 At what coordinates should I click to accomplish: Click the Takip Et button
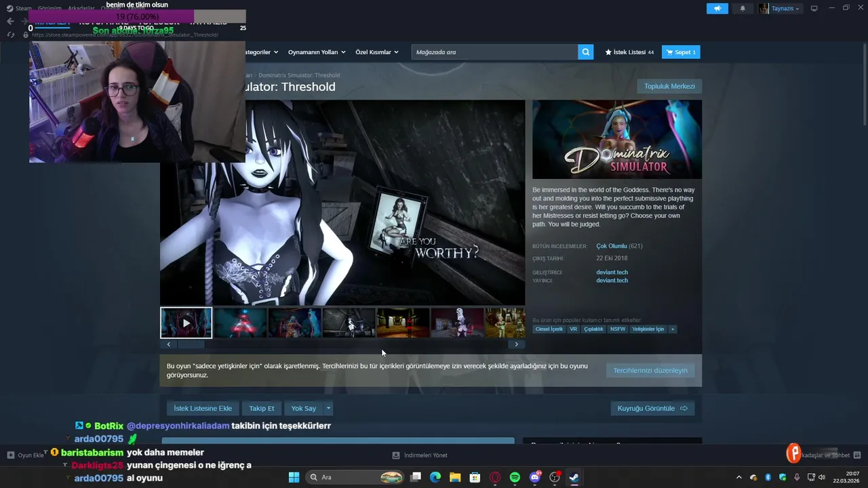coord(262,408)
